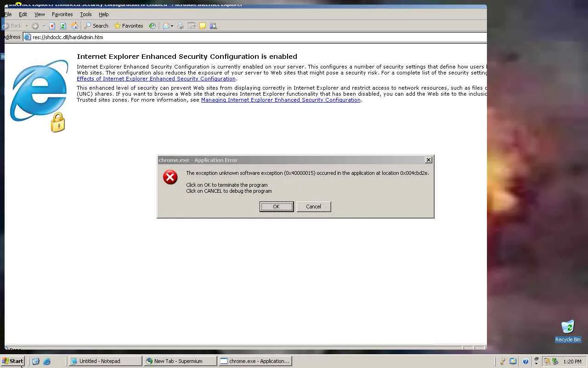Click the pencil icon in taskbar toolbar

click(503, 362)
